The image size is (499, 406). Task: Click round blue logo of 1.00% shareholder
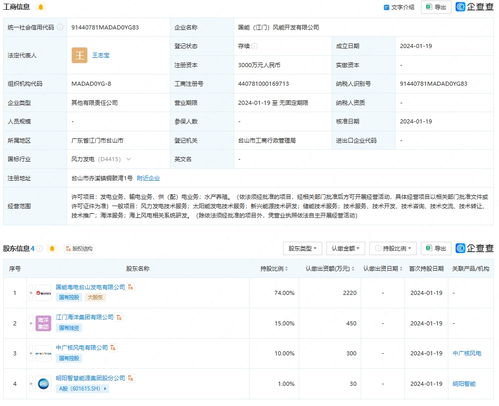[43, 384]
